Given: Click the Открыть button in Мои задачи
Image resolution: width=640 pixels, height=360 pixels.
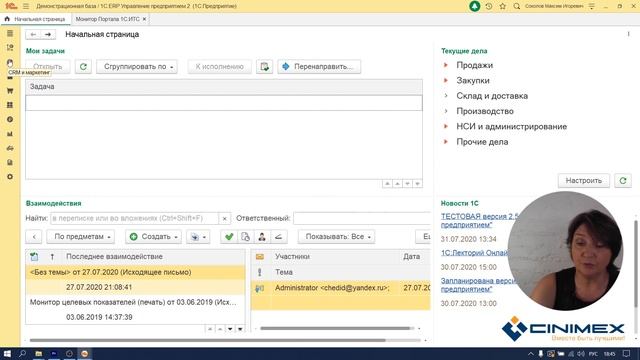Looking at the screenshot, I should tap(48, 67).
